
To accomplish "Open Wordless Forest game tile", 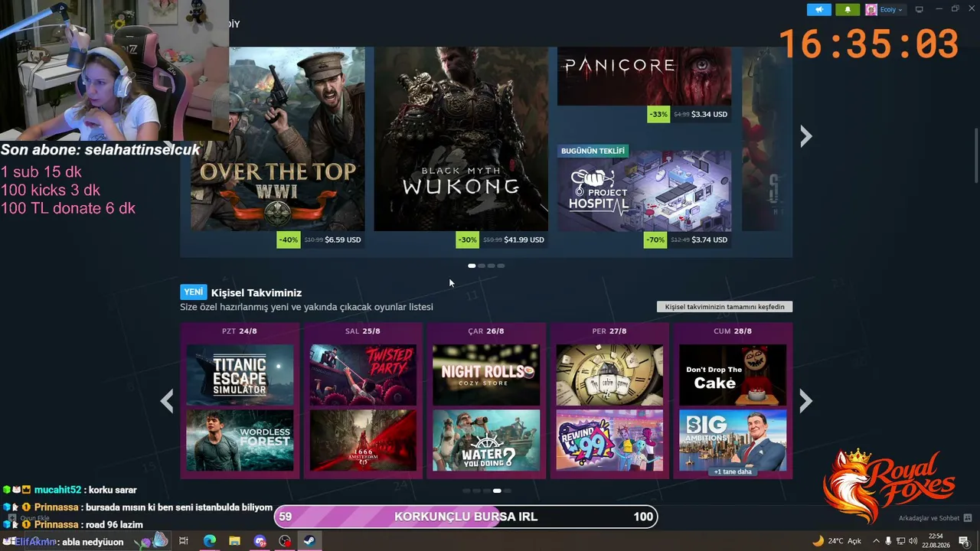I will 240,440.
